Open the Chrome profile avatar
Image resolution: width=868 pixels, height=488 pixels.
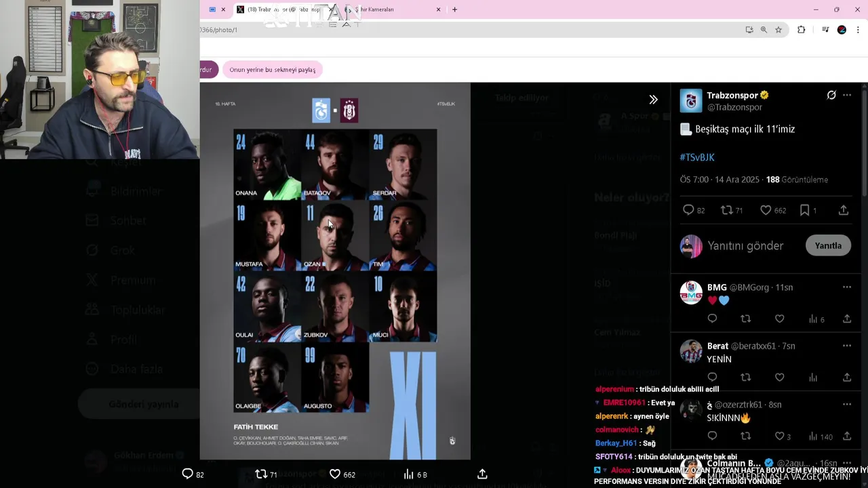(x=842, y=30)
